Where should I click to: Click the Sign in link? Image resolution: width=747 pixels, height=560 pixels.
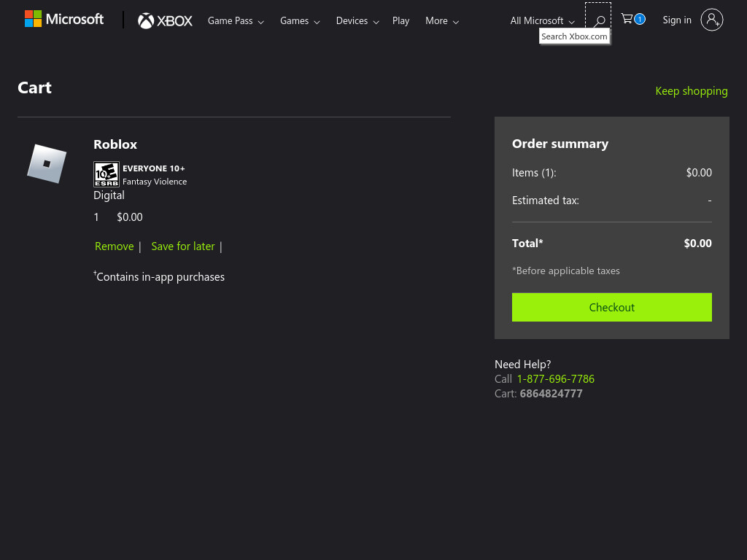coord(676,20)
